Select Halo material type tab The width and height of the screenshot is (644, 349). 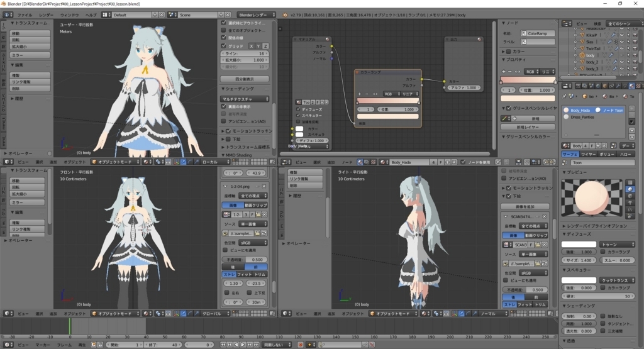pyautogui.click(x=626, y=155)
